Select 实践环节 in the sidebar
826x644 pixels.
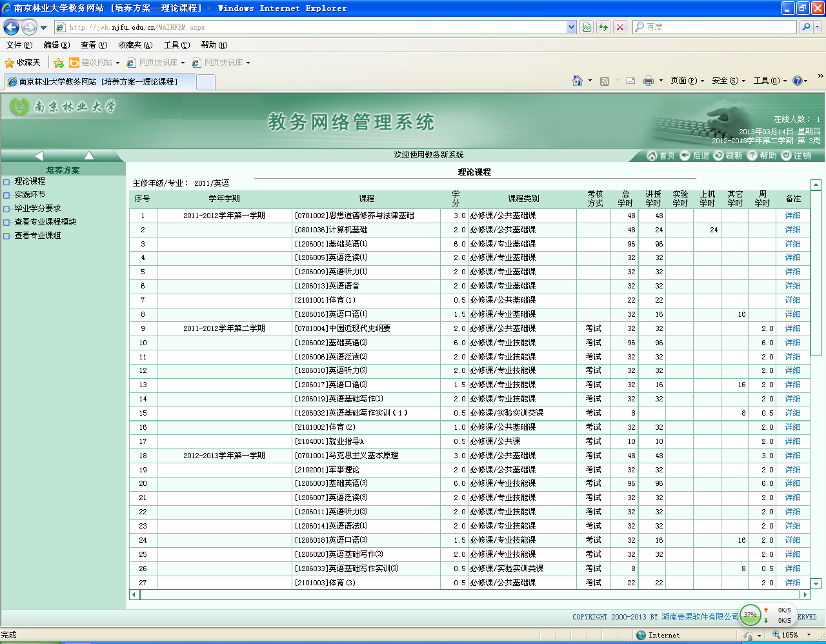click(x=30, y=195)
